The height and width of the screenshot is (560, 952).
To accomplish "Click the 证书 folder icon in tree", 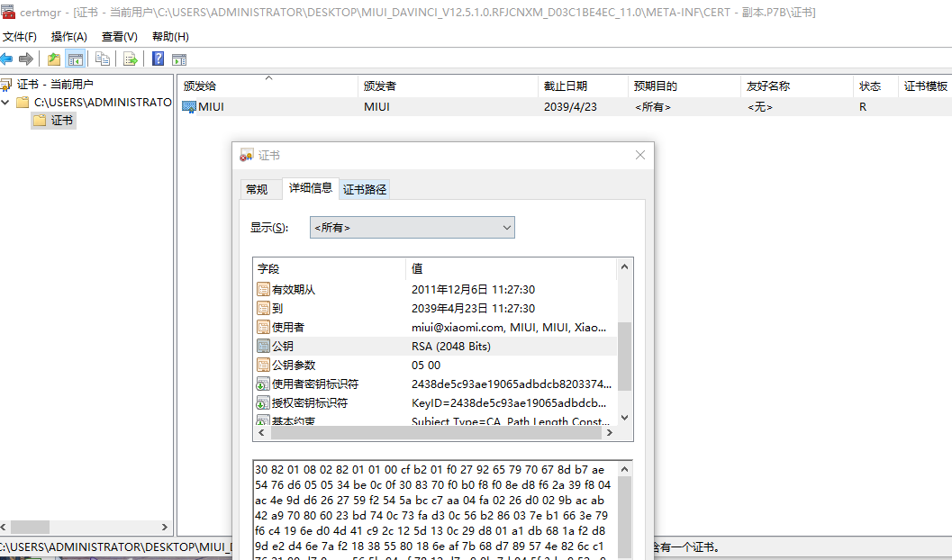I will [x=40, y=120].
